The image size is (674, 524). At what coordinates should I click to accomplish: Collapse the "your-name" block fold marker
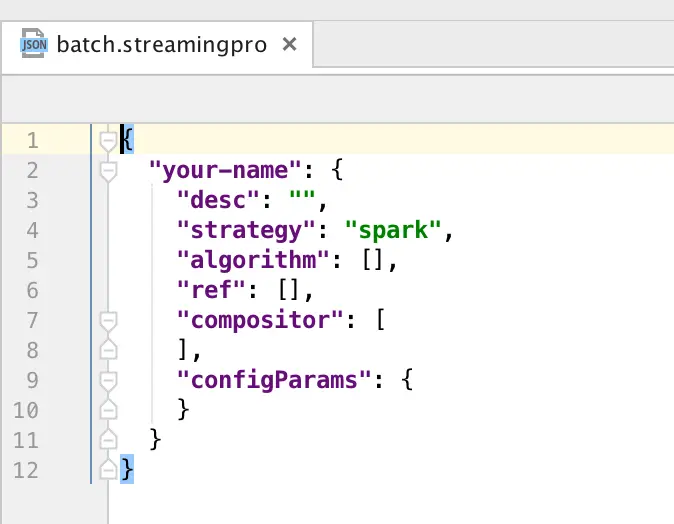(x=108, y=171)
